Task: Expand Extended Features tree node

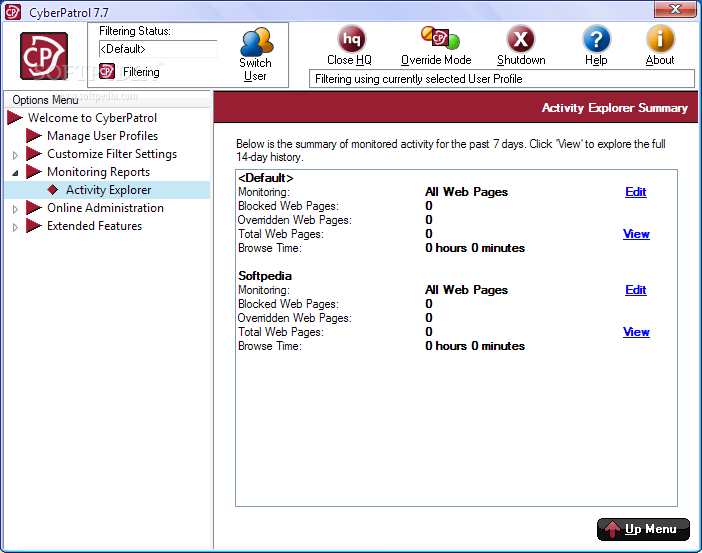Action: pyautogui.click(x=15, y=227)
